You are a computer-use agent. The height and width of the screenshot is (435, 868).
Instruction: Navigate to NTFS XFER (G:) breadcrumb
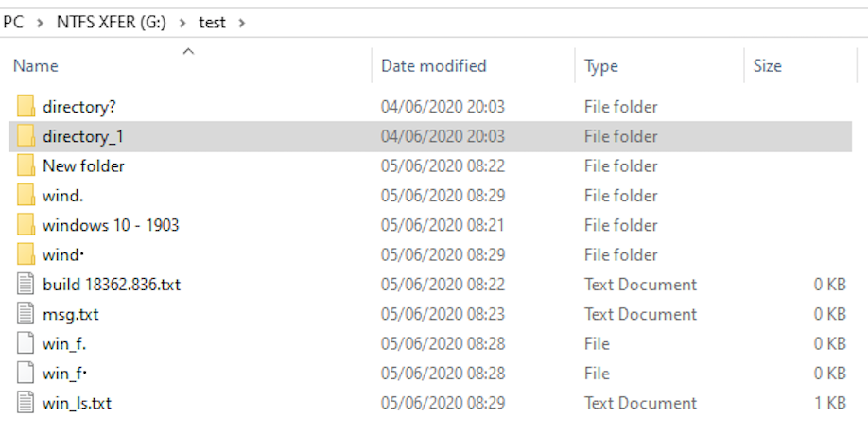[x=111, y=22]
